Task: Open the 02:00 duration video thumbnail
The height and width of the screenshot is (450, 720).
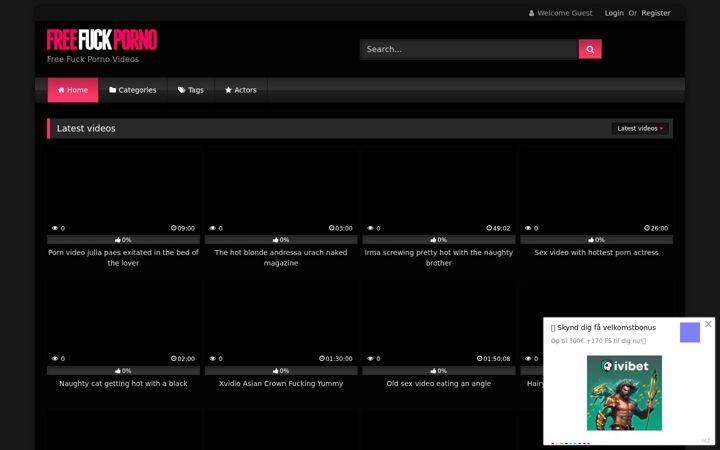Action: tap(123, 322)
